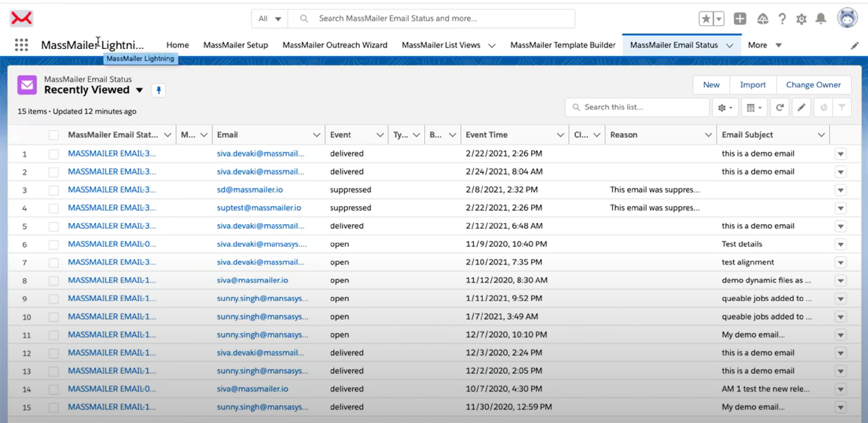868x423 pixels.
Task: Open row actions menu for sd@massmailer.io row
Action: [x=841, y=190]
